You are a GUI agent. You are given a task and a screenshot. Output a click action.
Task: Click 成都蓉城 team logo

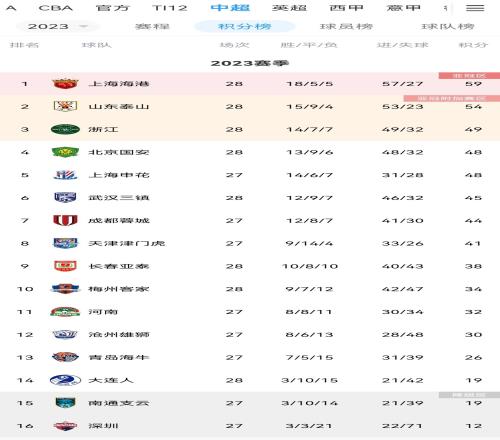[x=65, y=220]
